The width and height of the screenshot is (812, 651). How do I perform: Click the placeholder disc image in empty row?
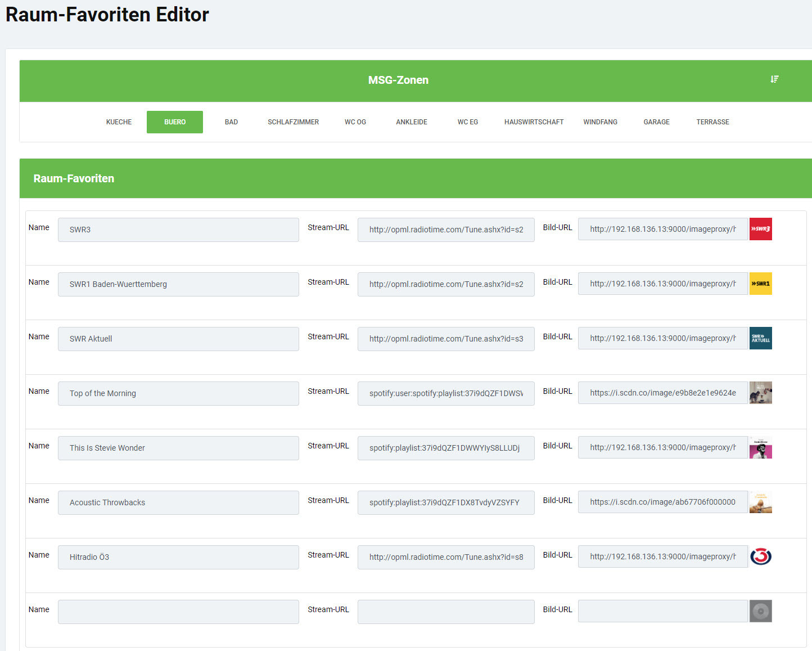coord(761,611)
